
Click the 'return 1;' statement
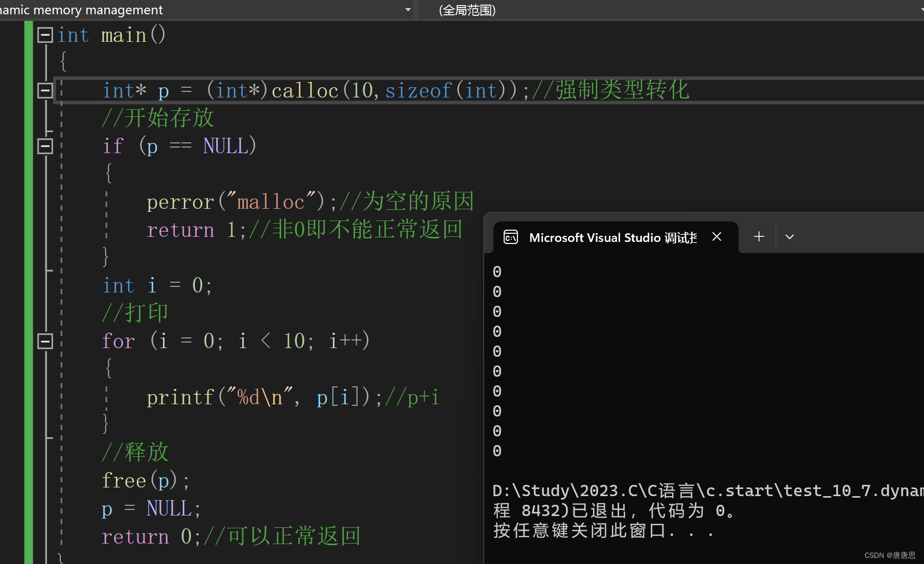pos(197,230)
